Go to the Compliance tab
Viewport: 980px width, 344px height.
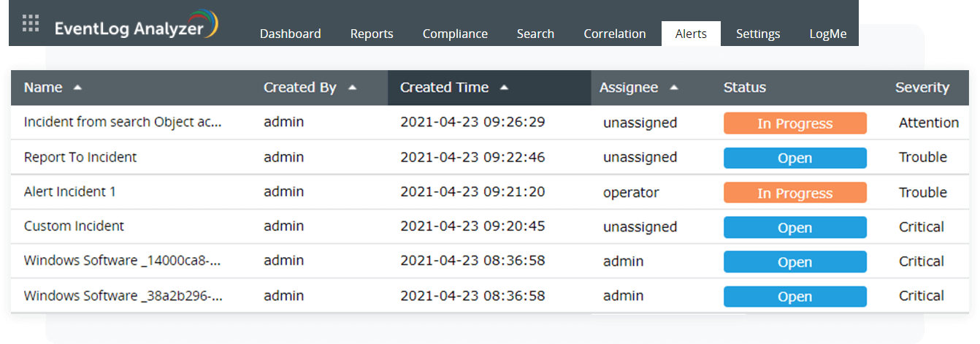[x=455, y=34]
